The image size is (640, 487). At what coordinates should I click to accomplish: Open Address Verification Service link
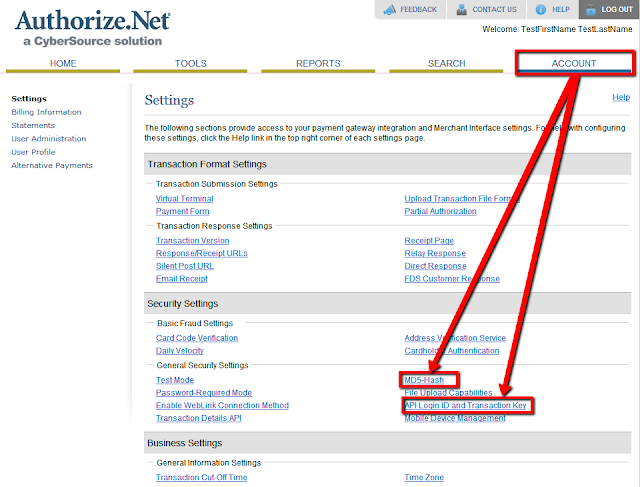pos(455,338)
